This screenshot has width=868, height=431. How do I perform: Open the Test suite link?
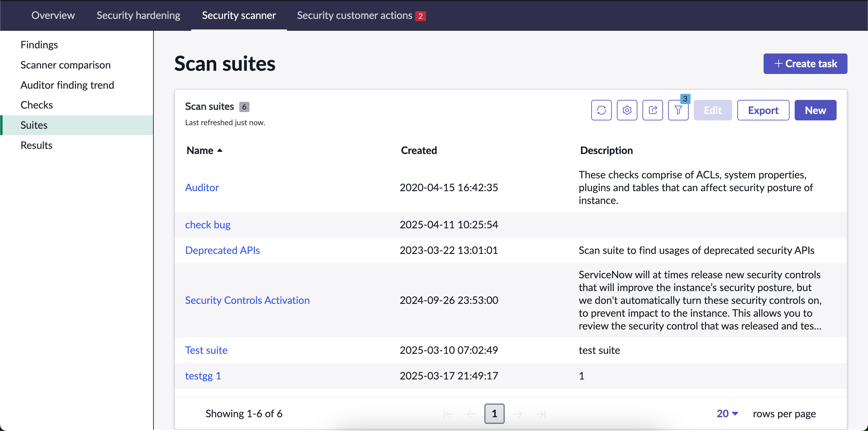point(206,350)
